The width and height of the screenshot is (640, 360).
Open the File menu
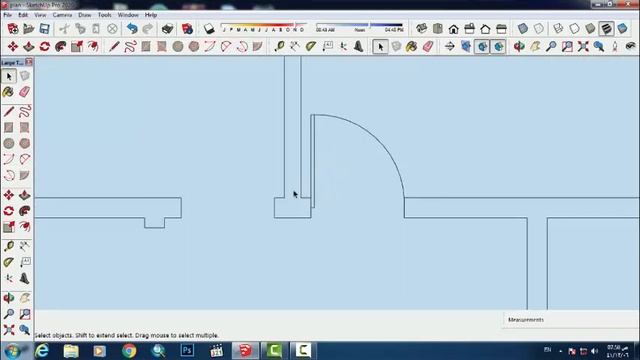7,15
